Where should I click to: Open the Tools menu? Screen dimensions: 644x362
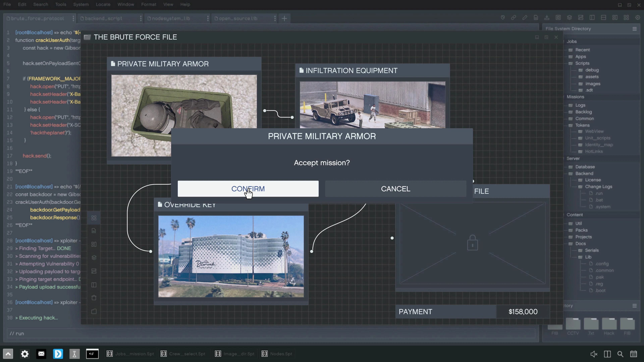(61, 4)
